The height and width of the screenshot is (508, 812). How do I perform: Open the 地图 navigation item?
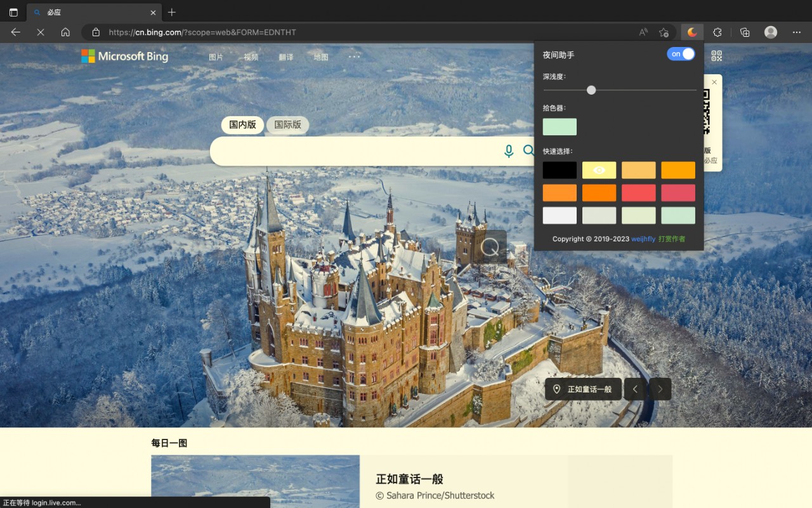click(321, 57)
